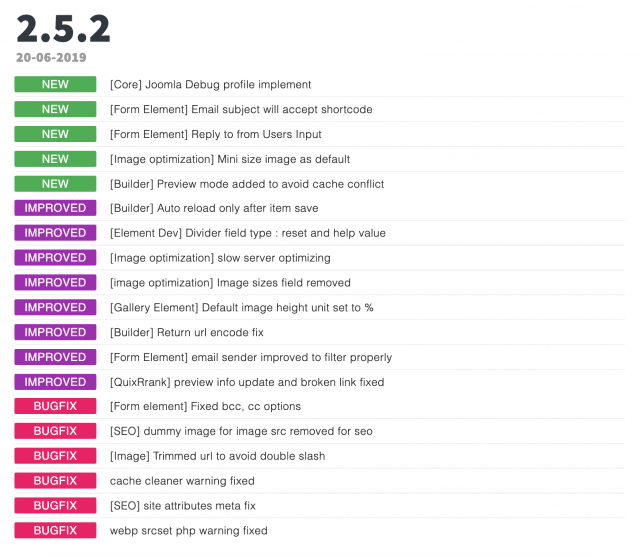The image size is (640, 556).
Task: Select the webp srcset php warning entry
Action: 189,531
